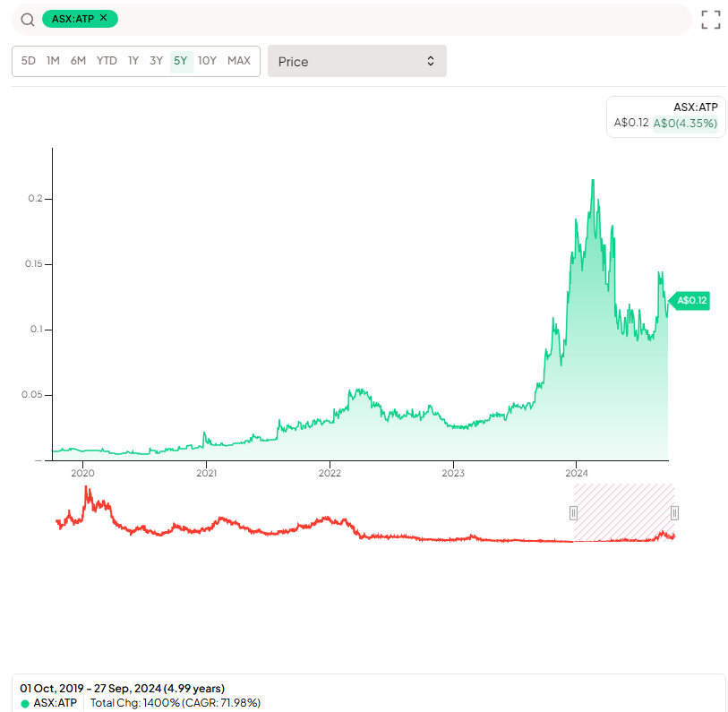Screen dimensions: 728x712
Task: Click the left navigator range handle
Action: point(574,513)
